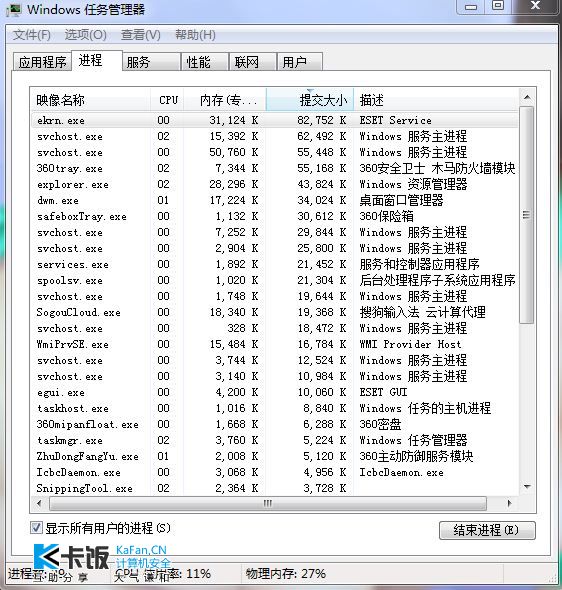
Task: Click the 82,752 K commit size value
Action: [322, 120]
